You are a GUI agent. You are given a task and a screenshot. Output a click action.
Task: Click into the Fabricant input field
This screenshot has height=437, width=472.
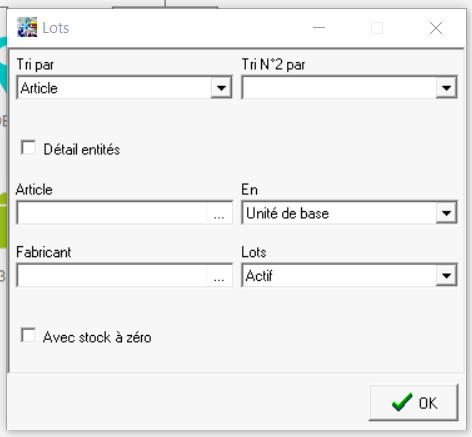[x=112, y=276]
